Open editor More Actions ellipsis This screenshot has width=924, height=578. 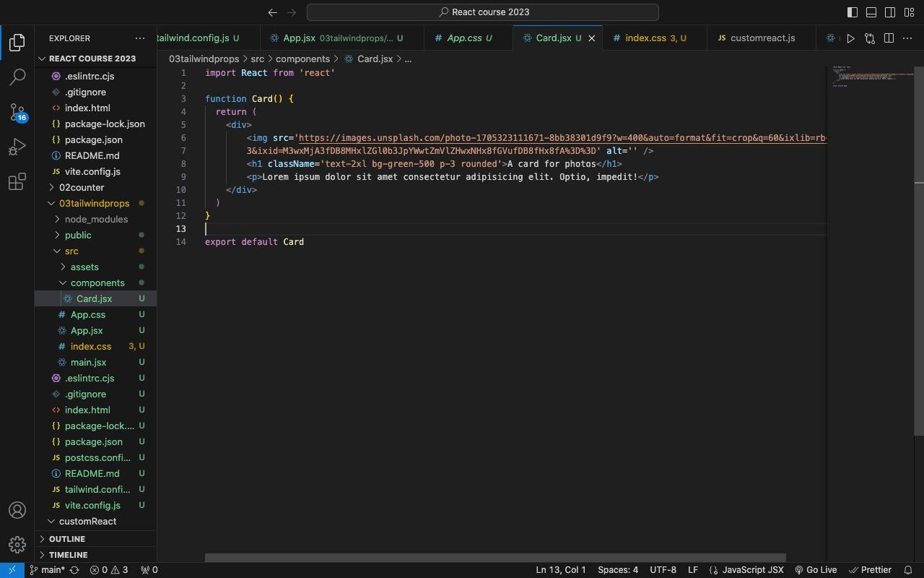tap(908, 38)
